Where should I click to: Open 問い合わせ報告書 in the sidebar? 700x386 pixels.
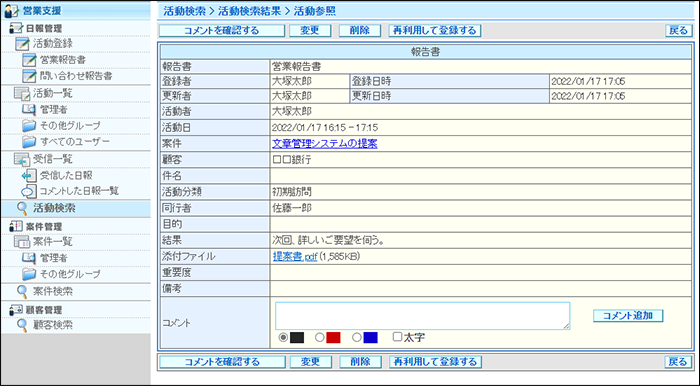pos(75,76)
